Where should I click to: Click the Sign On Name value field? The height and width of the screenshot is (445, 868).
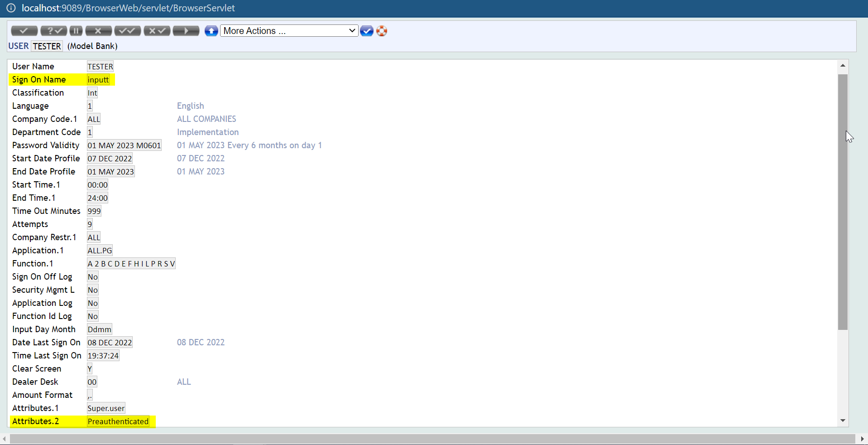(98, 80)
